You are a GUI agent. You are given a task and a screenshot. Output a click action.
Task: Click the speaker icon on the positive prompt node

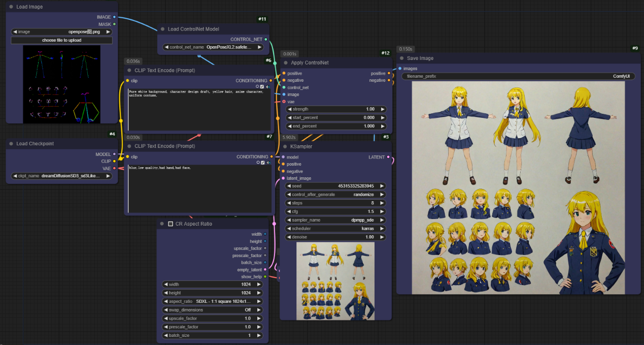click(268, 87)
